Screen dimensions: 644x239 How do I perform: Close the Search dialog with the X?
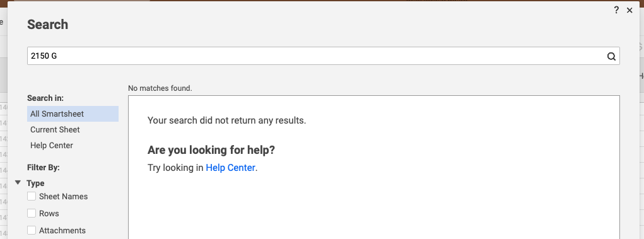tap(629, 10)
